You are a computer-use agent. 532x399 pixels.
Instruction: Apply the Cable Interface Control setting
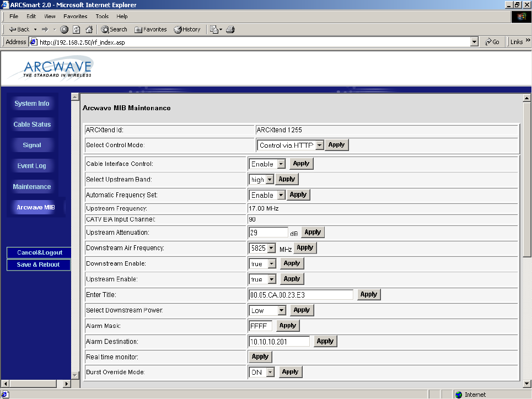point(302,164)
